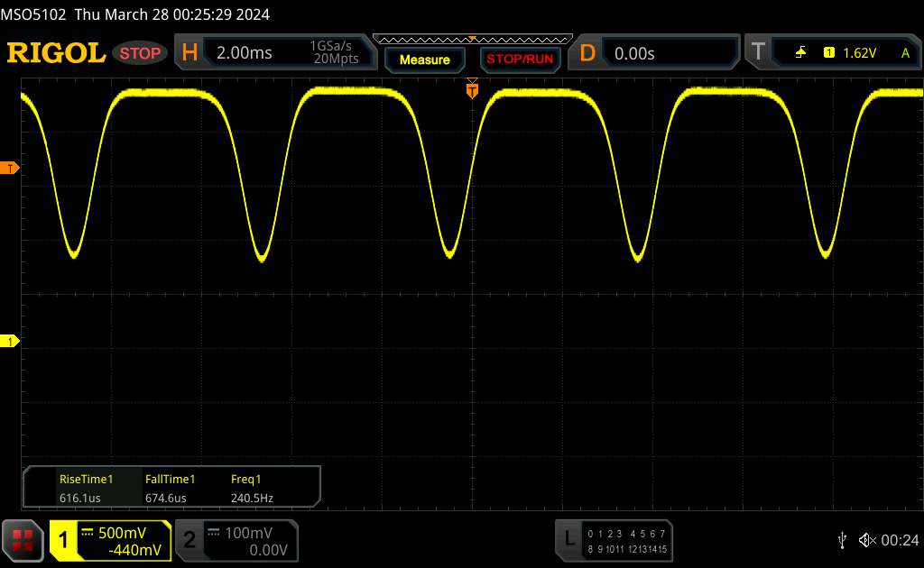Open the trigger T menu icon
This screenshot has height=568, width=924.
click(x=758, y=52)
